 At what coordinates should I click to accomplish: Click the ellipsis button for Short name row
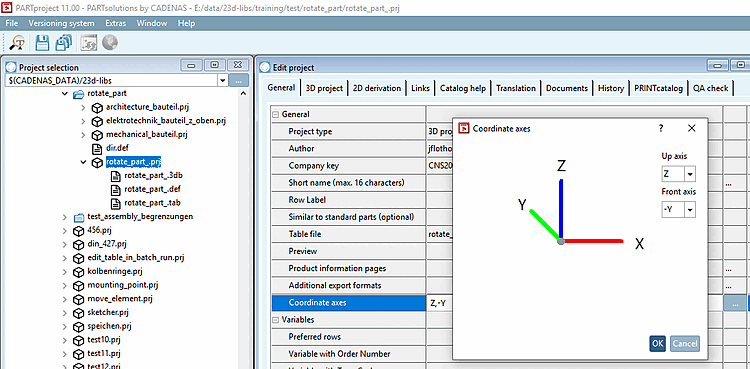coord(728,183)
